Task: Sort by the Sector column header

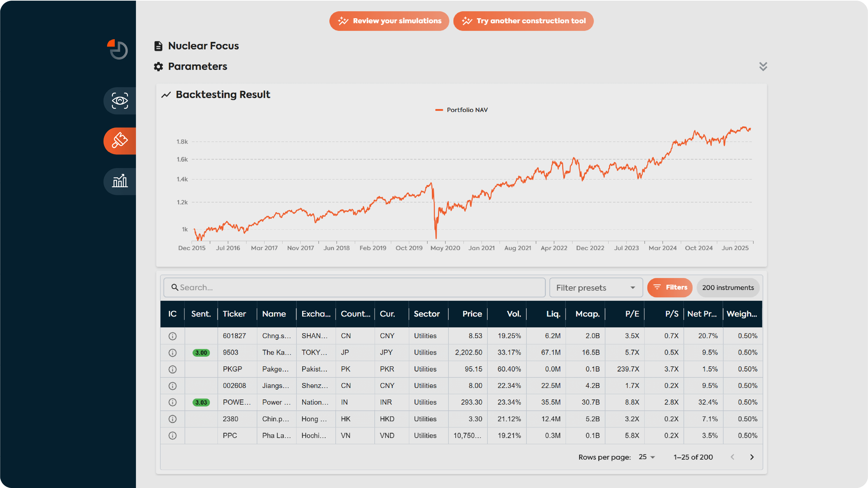Action: [x=427, y=314]
